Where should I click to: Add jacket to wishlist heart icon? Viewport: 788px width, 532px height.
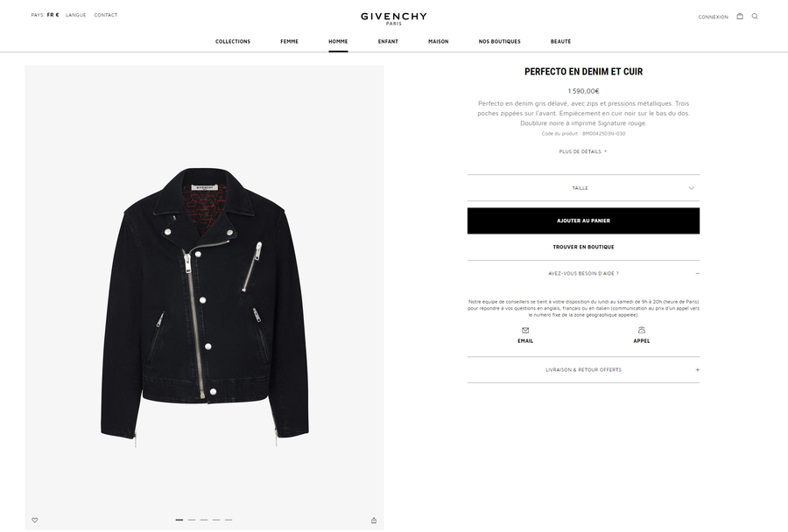coord(35,520)
